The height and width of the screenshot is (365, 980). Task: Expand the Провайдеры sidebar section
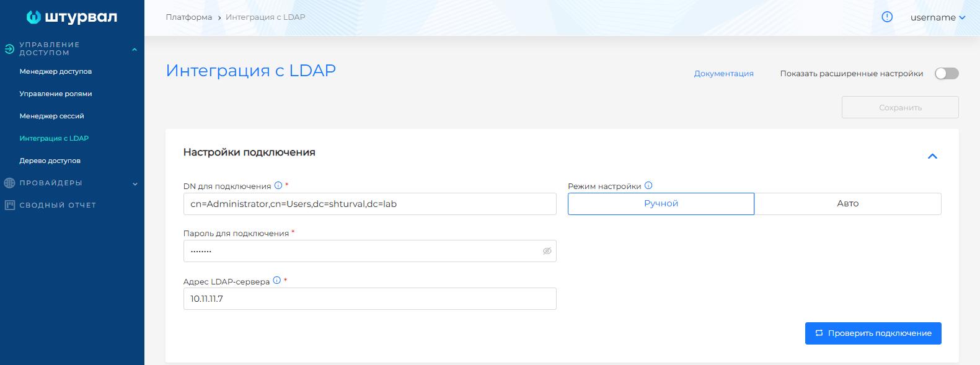tap(135, 183)
